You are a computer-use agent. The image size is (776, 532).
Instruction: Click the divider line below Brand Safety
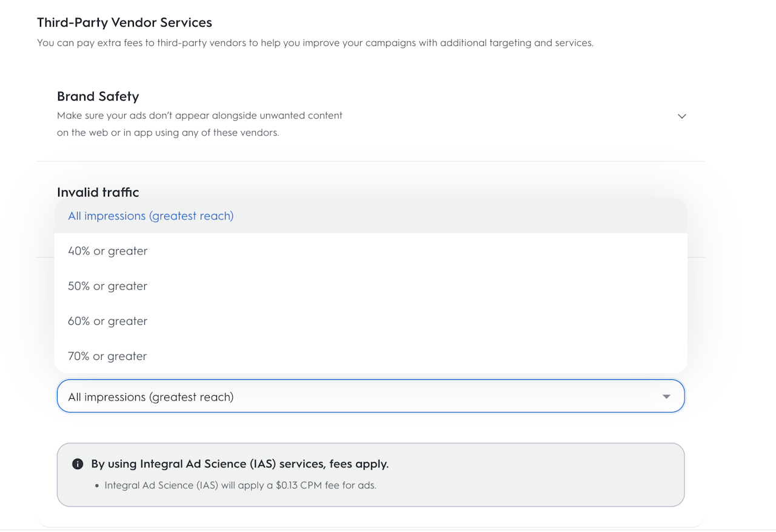pos(370,161)
